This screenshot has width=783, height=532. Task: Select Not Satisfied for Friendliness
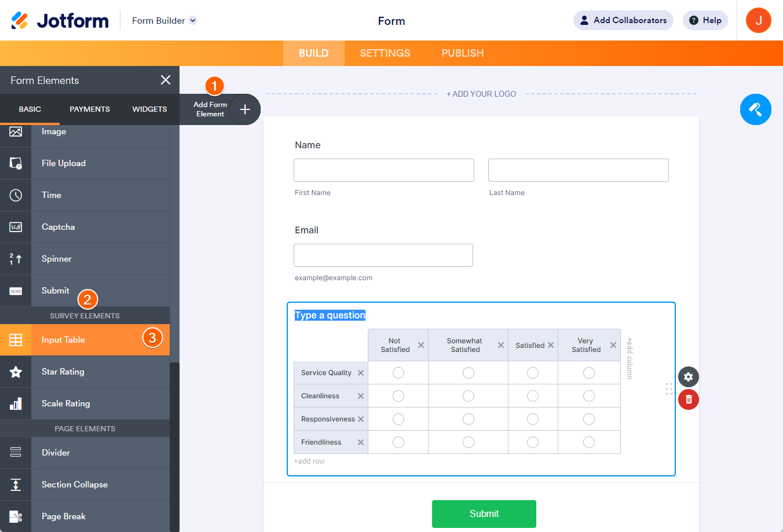pos(398,442)
